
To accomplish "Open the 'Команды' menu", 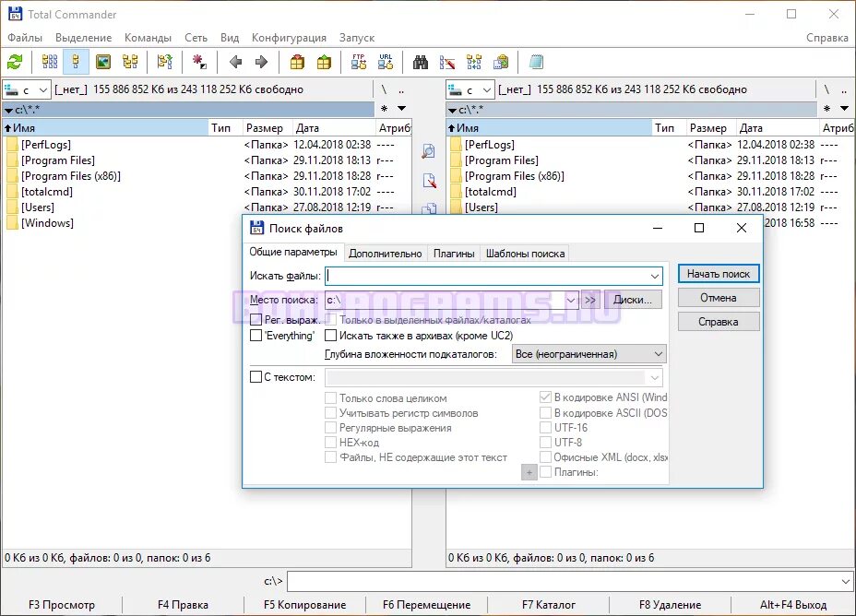I will point(148,38).
